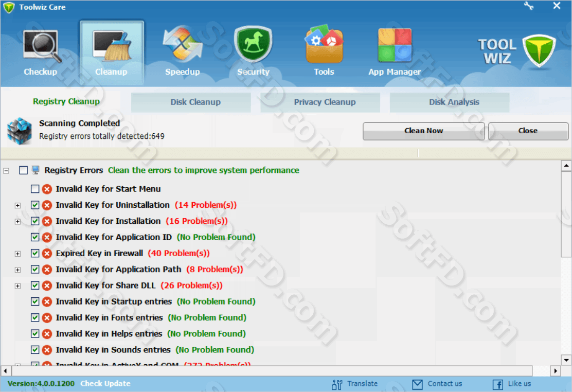Screen dimensions: 572x392
Task: Switch to Privacy Cleanup tab
Action: pos(320,102)
